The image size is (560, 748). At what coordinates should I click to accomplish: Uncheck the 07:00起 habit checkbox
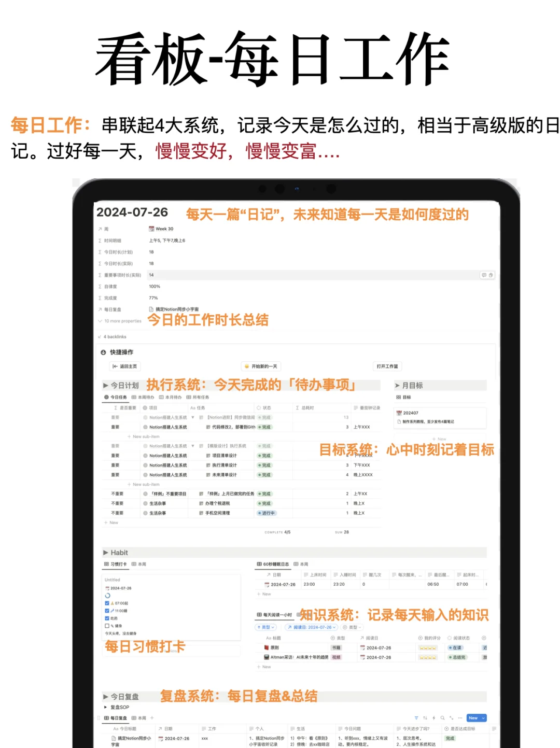(107, 603)
